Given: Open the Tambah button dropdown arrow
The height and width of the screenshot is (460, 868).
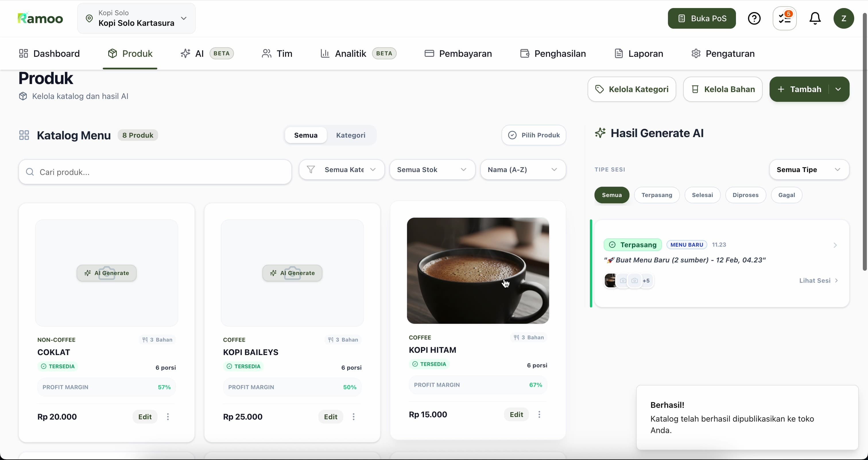Looking at the screenshot, I should (838, 89).
